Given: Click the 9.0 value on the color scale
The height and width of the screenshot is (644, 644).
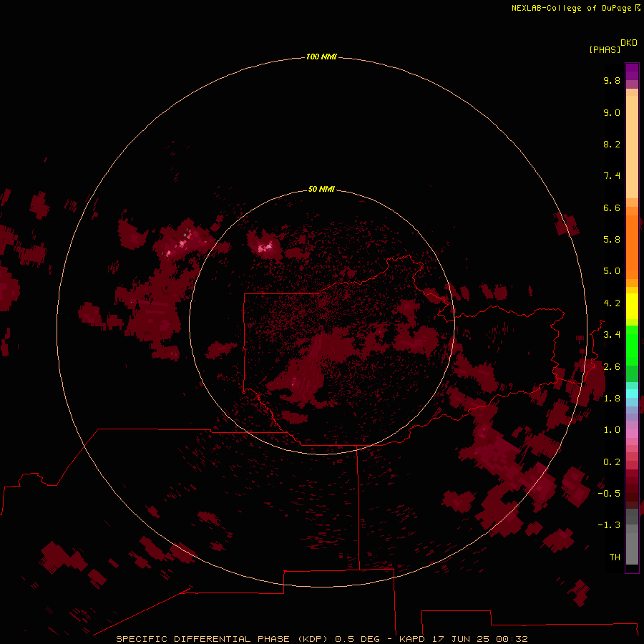Looking at the screenshot, I should (612, 112).
